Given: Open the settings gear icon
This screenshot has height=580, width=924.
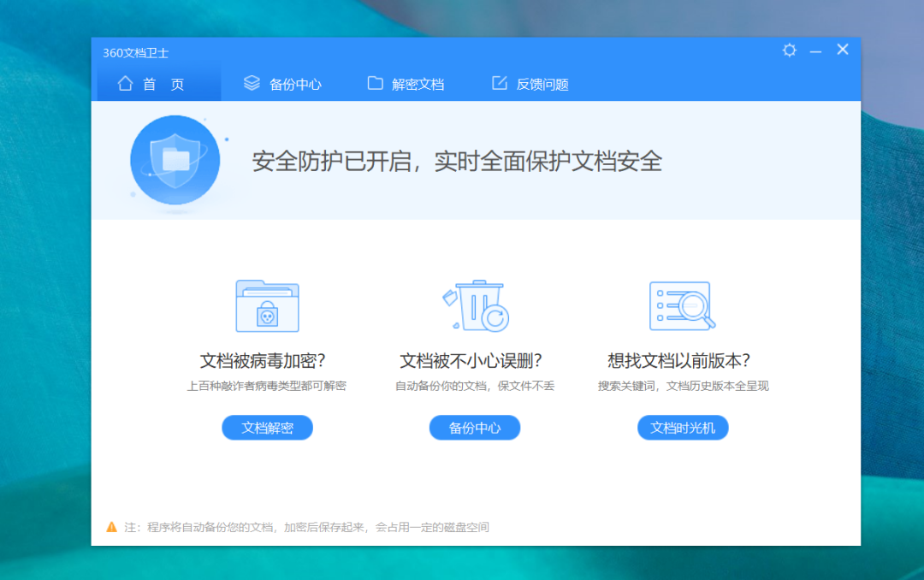Looking at the screenshot, I should [789, 50].
